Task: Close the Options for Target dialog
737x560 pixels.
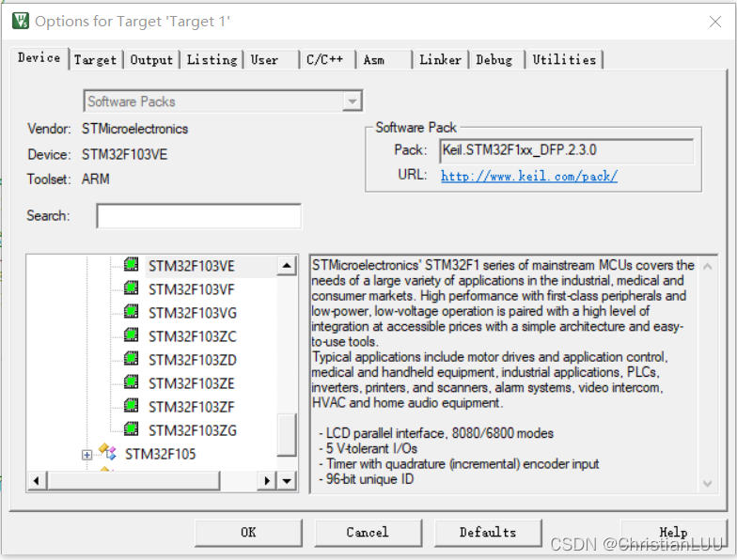Action: 715,22
